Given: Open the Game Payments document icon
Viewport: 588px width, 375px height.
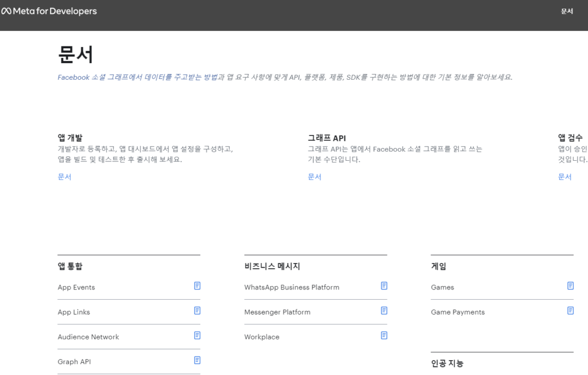Looking at the screenshot, I should 570,311.
